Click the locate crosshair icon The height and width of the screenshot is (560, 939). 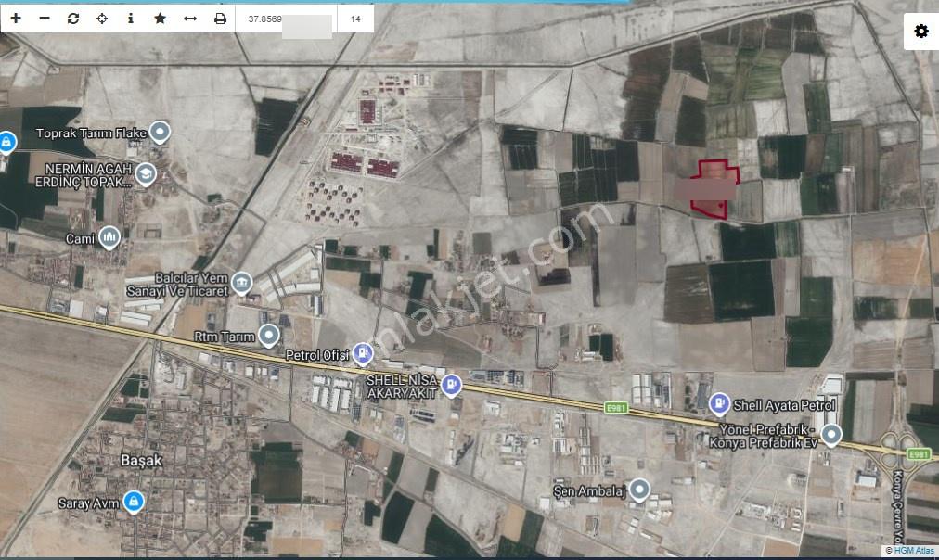pyautogui.click(x=102, y=19)
